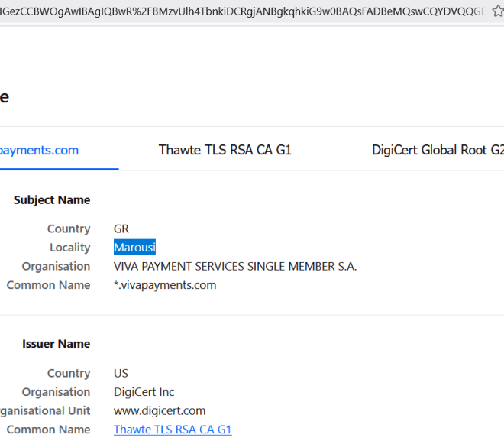The height and width of the screenshot is (441, 504).
Task: Click the Locality field label
Action: click(70, 248)
